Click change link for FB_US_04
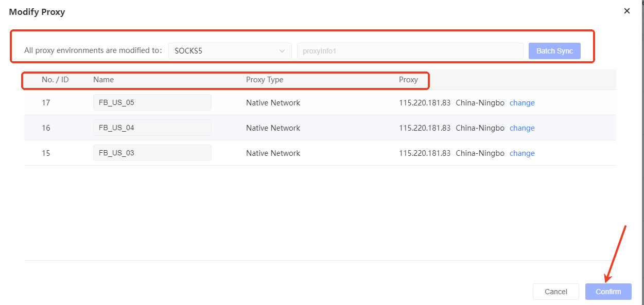 pos(522,128)
